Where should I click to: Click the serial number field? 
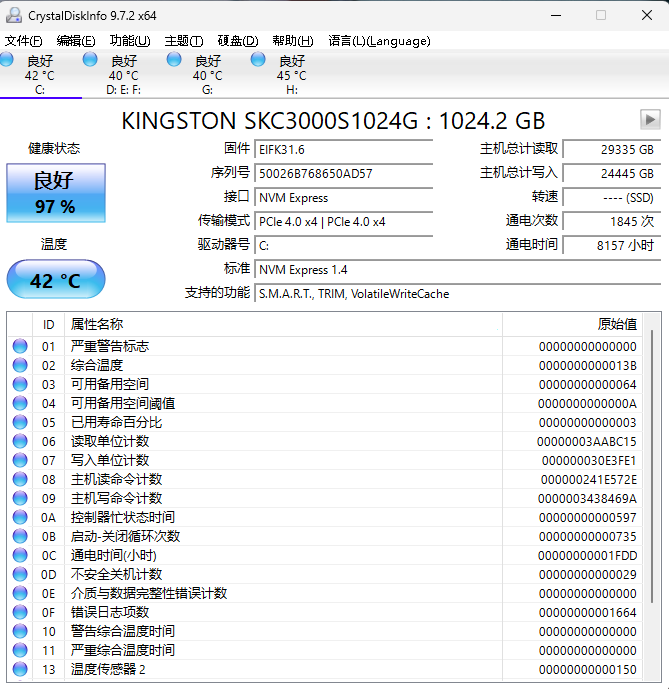[x=343, y=173]
